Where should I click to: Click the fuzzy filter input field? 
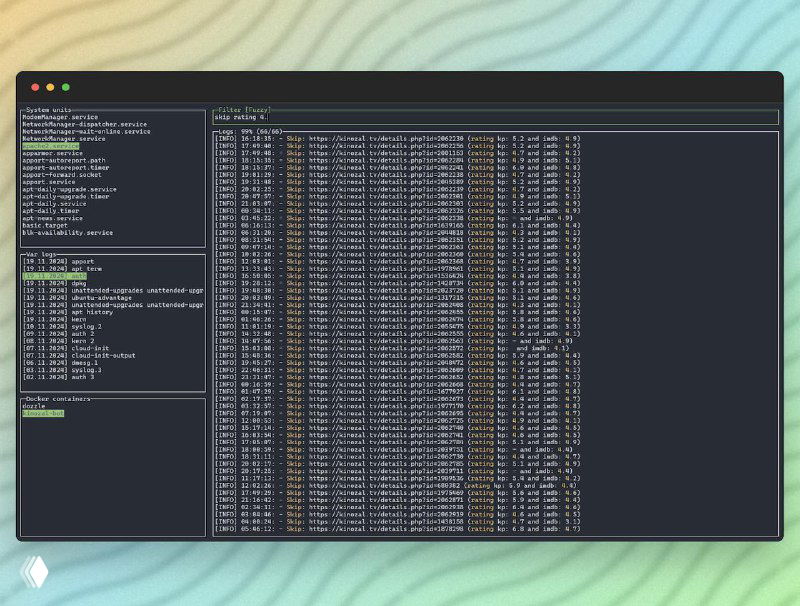[300, 117]
